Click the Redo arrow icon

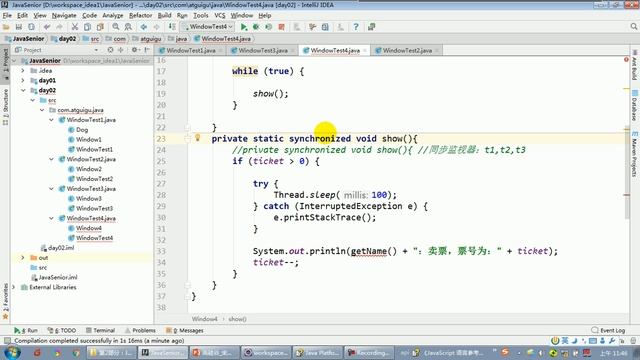point(60,27)
